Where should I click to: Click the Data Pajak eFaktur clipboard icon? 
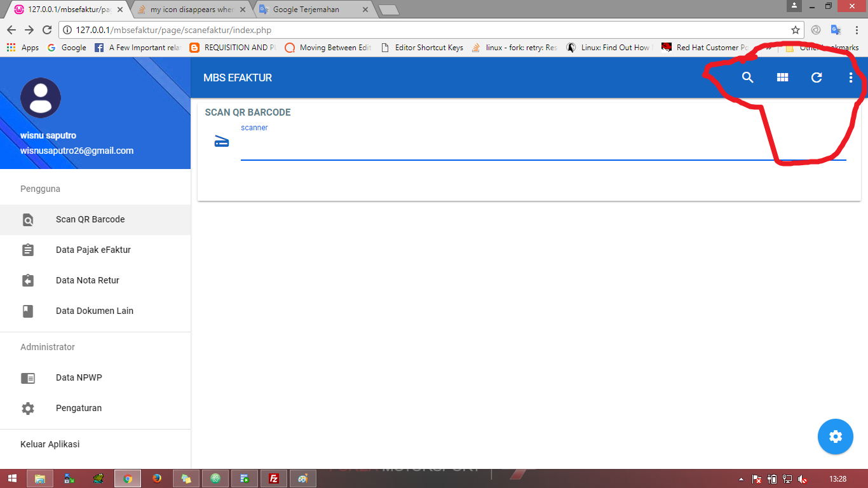28,250
